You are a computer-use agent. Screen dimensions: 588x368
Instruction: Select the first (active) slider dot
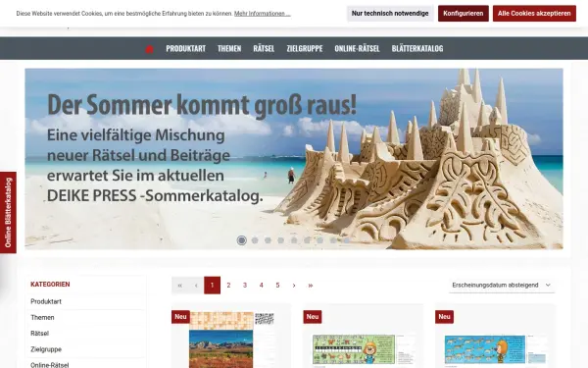click(242, 240)
